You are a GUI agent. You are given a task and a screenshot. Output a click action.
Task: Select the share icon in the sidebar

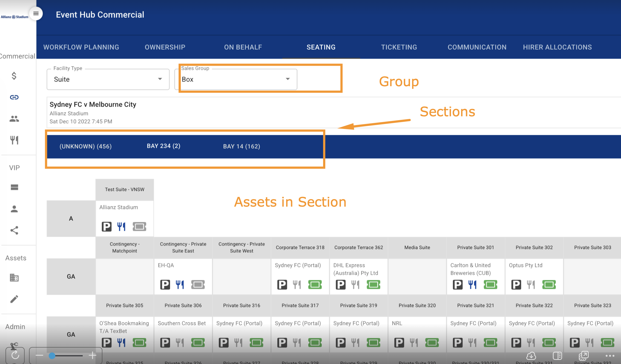coord(14,230)
